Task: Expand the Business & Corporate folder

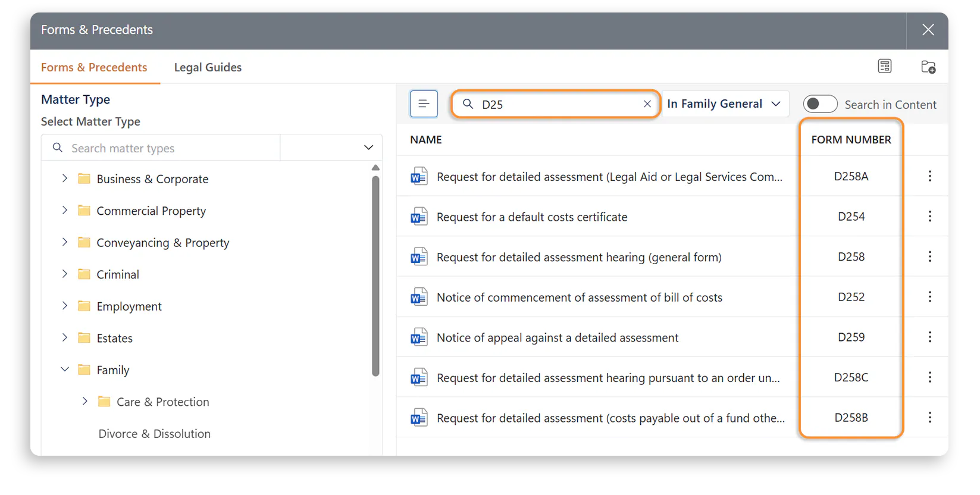Action: [x=65, y=178]
